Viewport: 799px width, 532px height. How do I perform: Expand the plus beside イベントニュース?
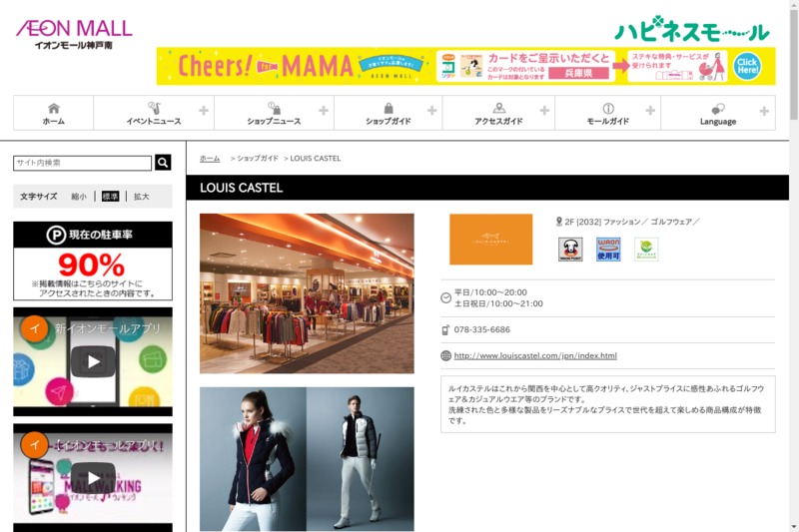click(204, 111)
